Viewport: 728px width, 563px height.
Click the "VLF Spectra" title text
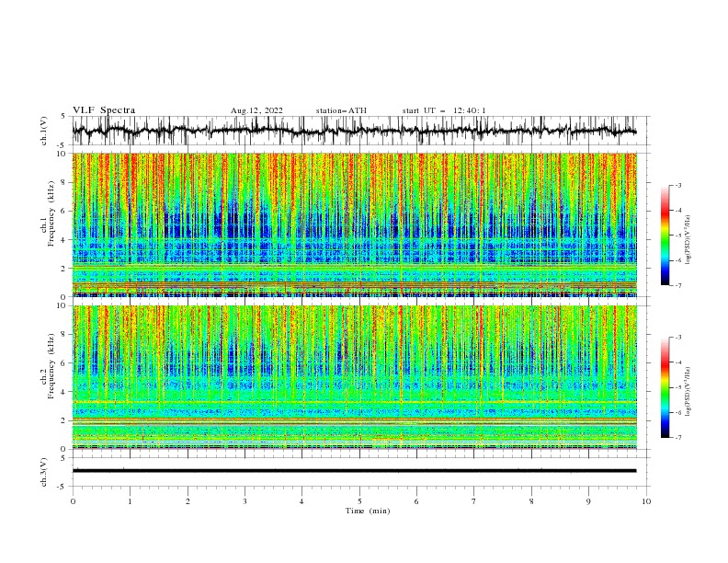click(104, 110)
